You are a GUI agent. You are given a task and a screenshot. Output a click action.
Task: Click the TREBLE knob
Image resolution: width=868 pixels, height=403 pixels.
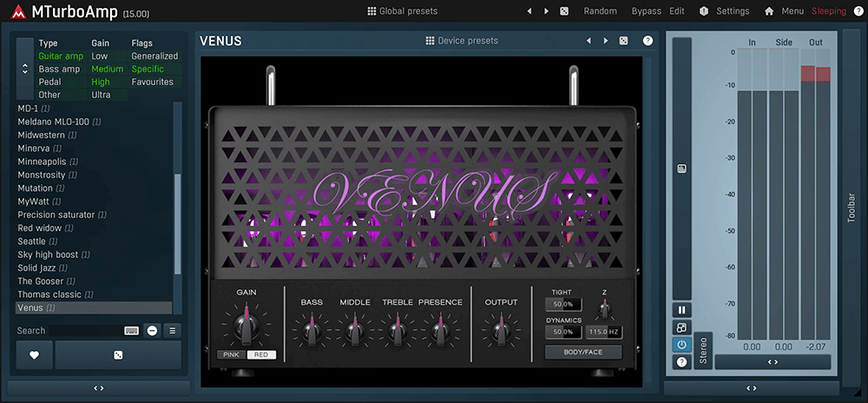click(x=397, y=331)
